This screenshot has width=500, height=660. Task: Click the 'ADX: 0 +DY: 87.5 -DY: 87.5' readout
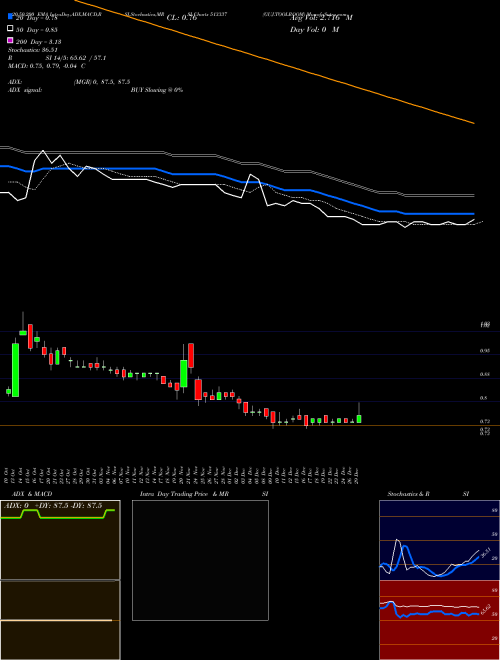point(53,506)
